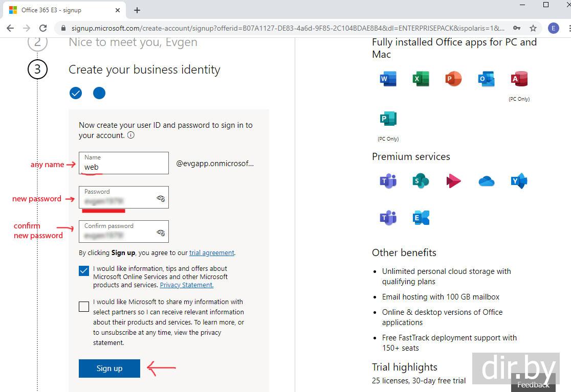
Task: Click the PowerPoint app icon
Action: [453, 79]
